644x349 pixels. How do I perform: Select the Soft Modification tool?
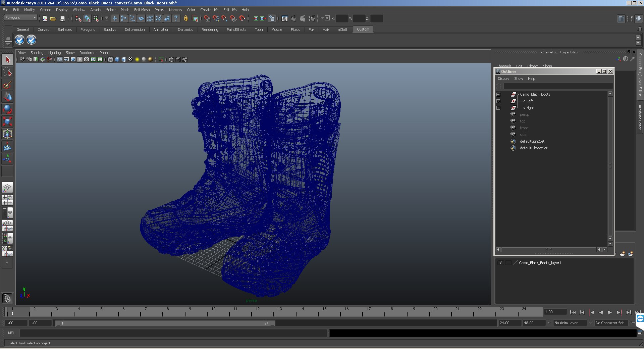point(7,146)
